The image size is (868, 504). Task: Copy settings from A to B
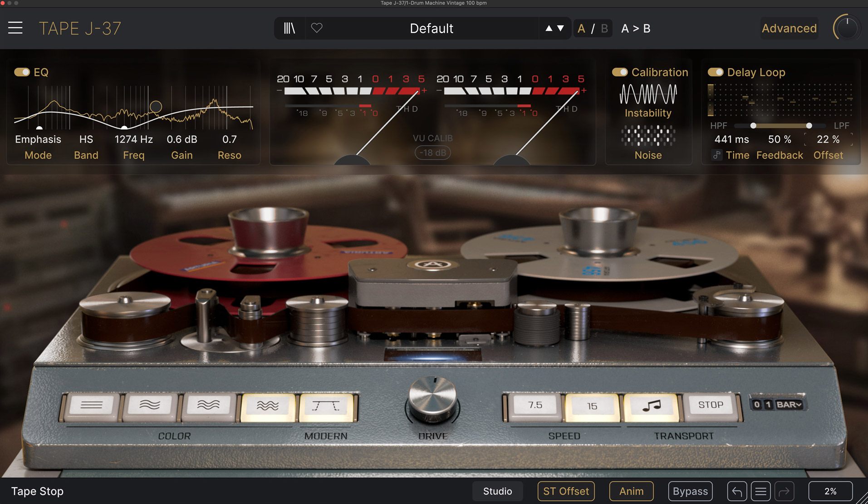[x=635, y=28]
